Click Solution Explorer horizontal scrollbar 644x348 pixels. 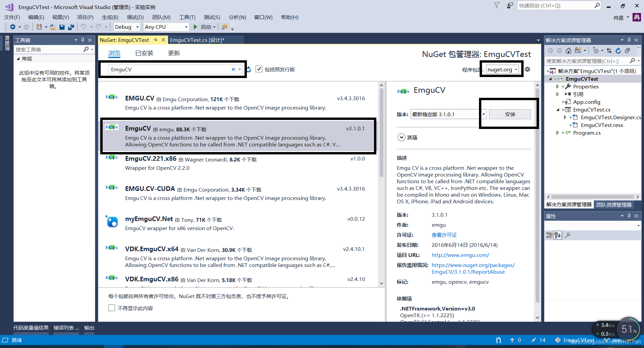(593, 197)
